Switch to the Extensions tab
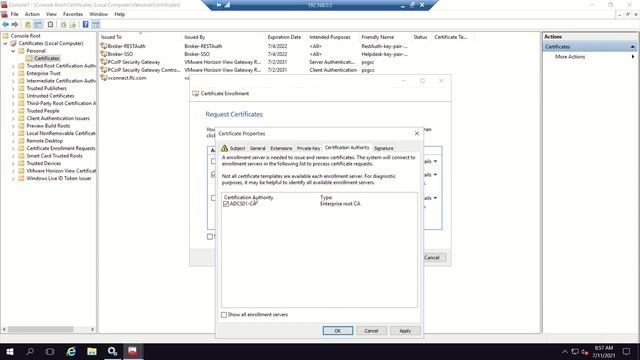This screenshot has width=640, height=360. click(x=281, y=148)
